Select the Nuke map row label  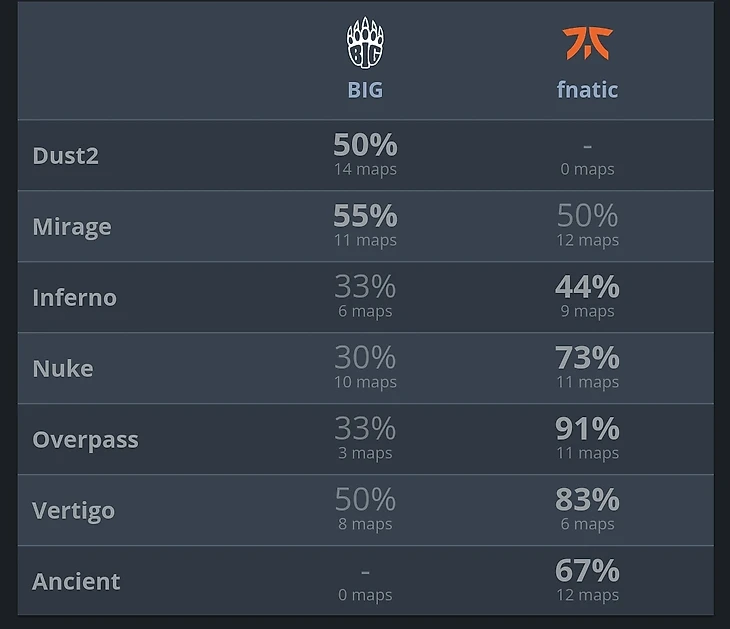[63, 369]
